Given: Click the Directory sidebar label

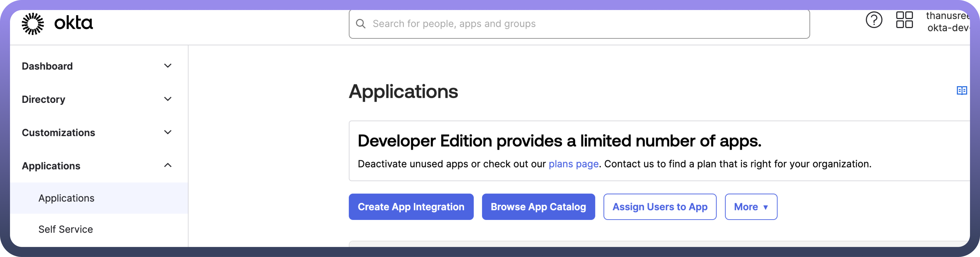Looking at the screenshot, I should 43,99.
